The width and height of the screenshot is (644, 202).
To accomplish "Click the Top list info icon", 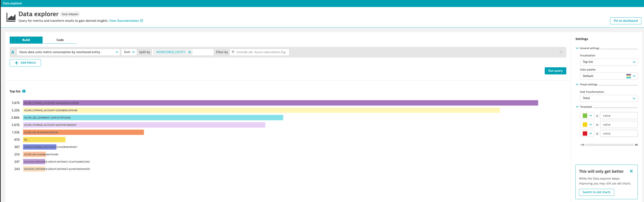I will (24, 91).
